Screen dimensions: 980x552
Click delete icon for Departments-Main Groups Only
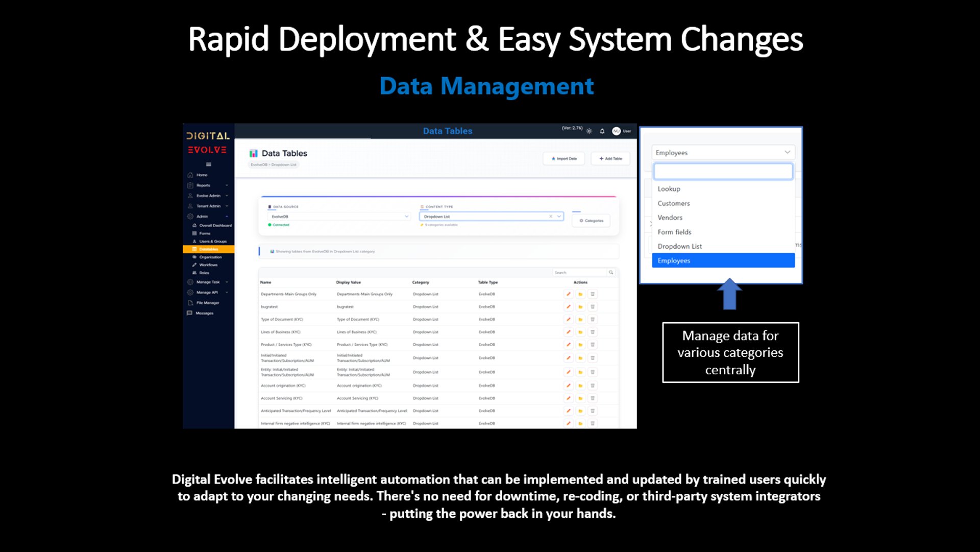pyautogui.click(x=593, y=294)
